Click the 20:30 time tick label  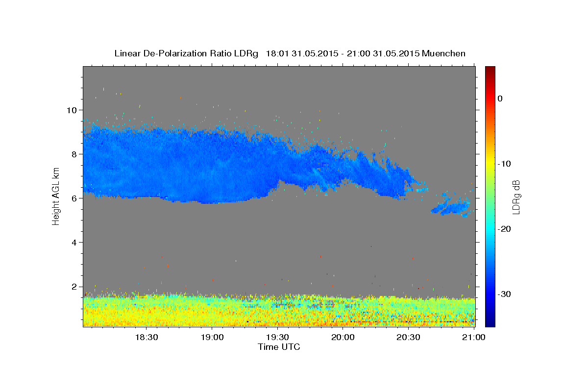pos(408,338)
